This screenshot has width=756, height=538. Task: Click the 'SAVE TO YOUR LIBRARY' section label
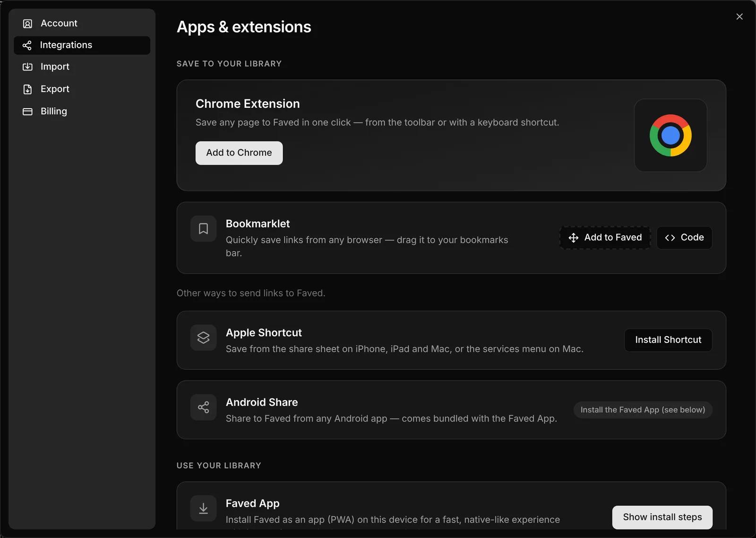[229, 64]
